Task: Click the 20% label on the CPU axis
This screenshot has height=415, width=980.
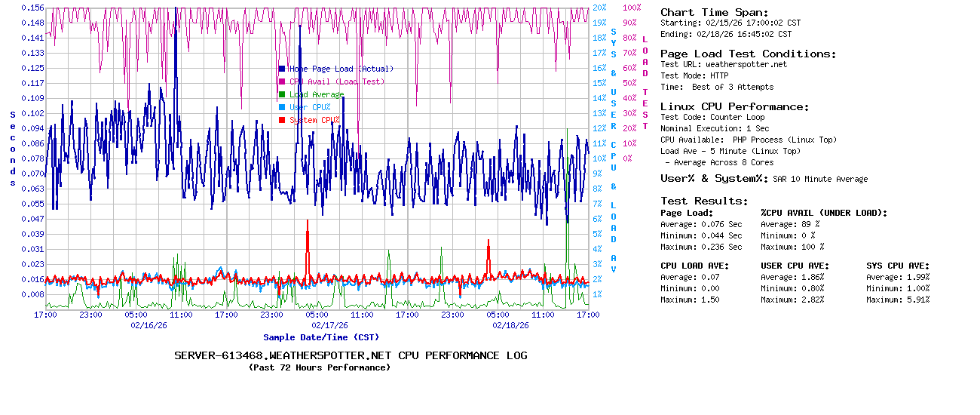Action: [599, 8]
